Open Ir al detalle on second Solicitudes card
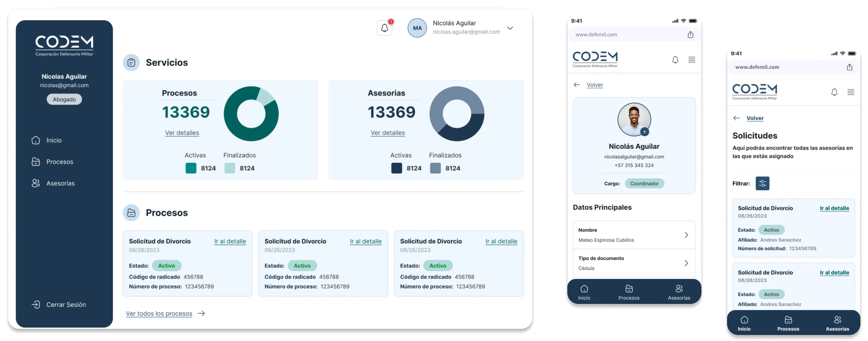 [x=834, y=272]
